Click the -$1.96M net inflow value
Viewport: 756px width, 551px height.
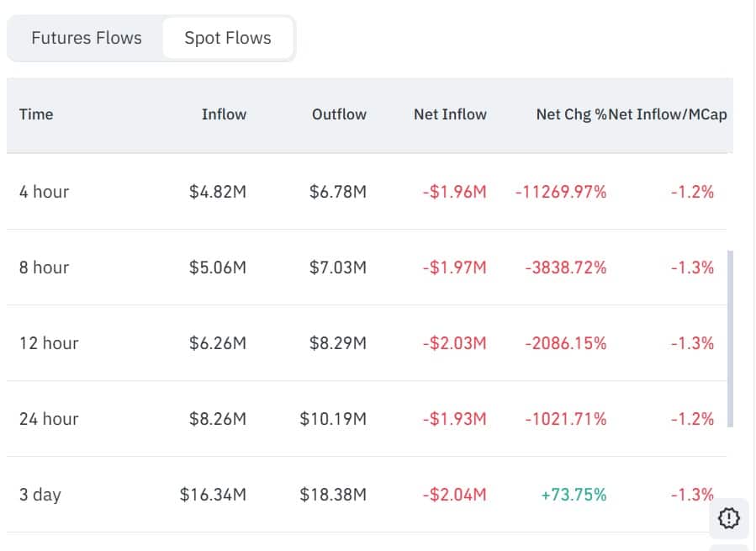click(452, 191)
